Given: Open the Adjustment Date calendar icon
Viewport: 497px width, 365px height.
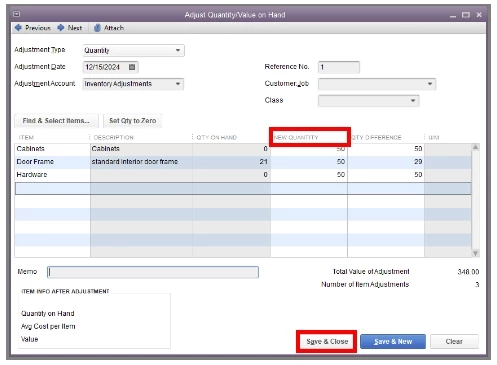Looking at the screenshot, I should [x=132, y=67].
